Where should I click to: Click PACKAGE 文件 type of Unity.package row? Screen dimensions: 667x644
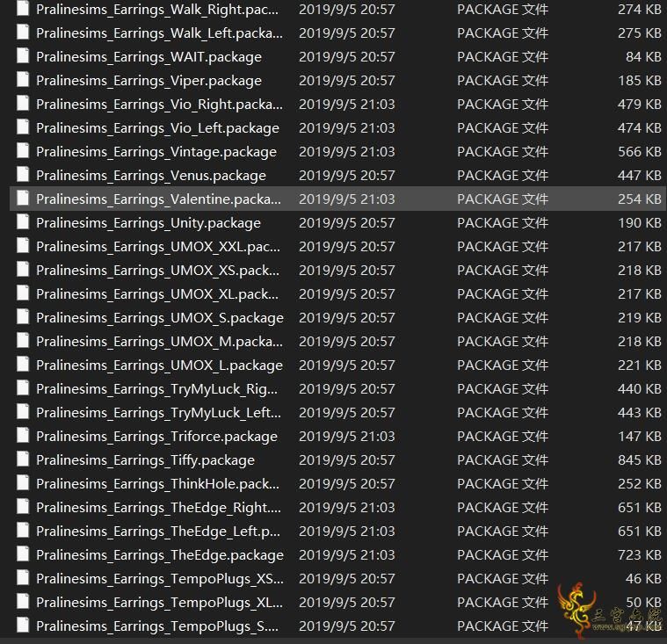tap(503, 223)
